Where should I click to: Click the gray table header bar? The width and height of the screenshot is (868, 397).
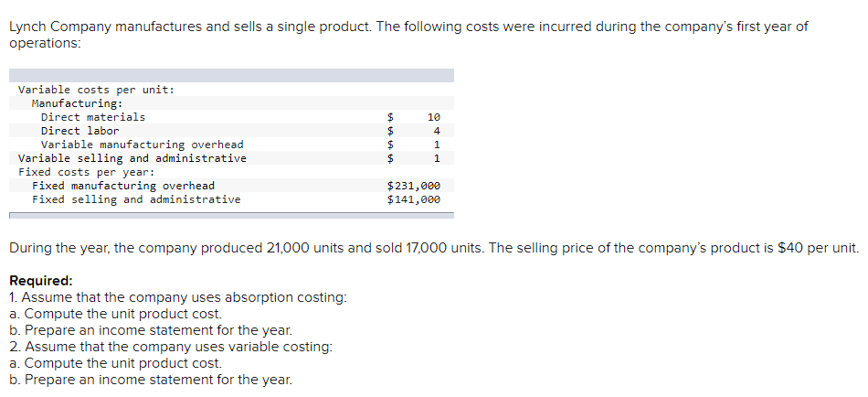coord(231,76)
